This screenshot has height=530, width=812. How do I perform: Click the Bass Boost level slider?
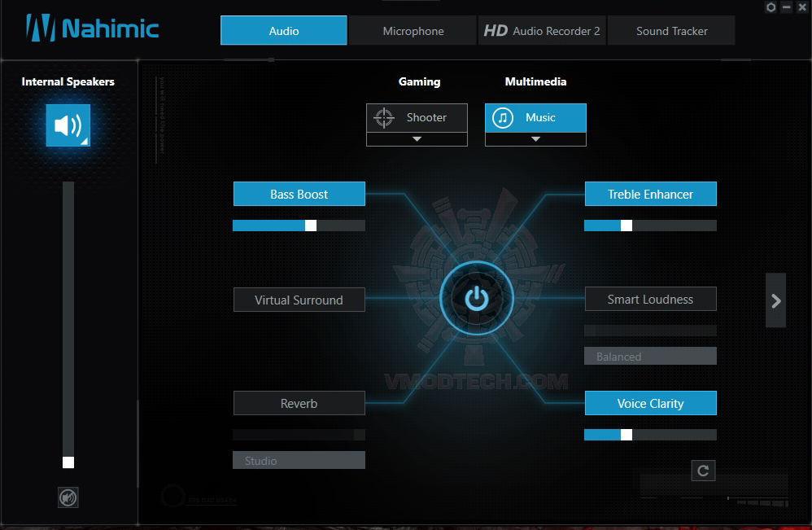point(299,226)
